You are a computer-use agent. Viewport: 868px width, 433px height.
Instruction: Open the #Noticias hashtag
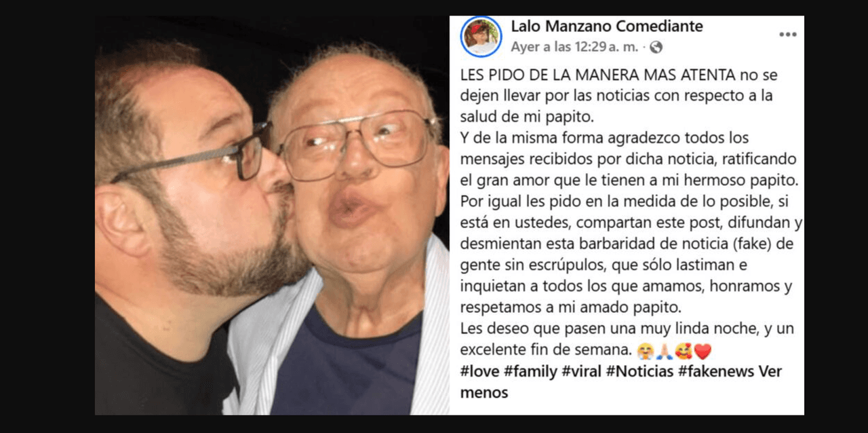(639, 372)
